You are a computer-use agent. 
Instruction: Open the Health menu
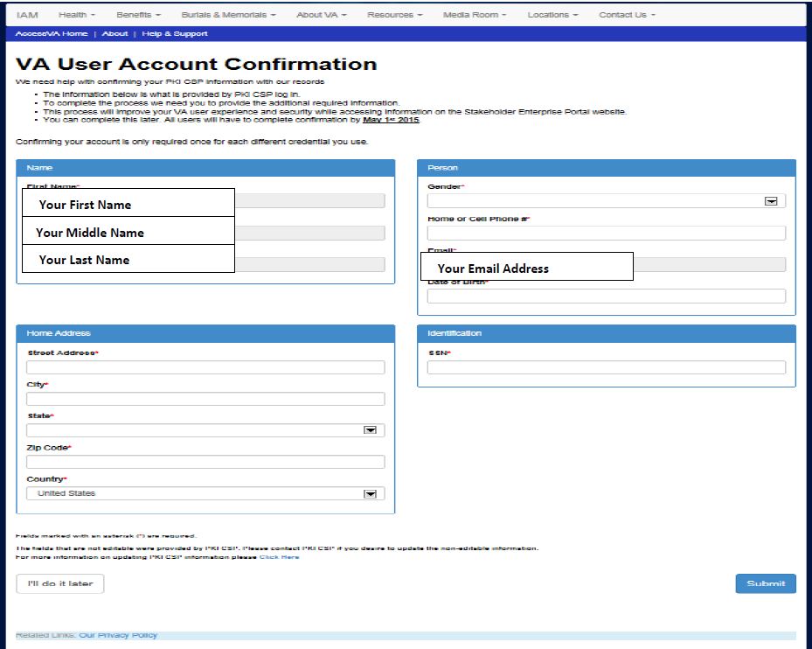77,15
